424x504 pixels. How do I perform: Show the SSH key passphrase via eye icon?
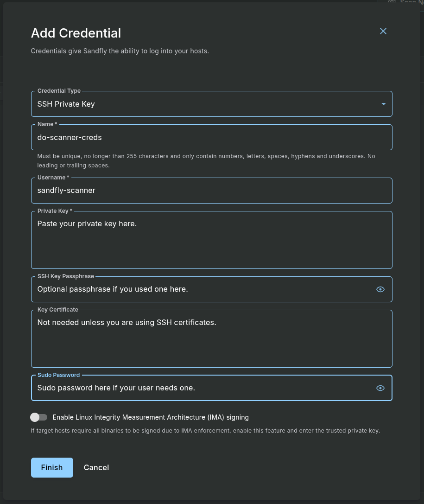click(380, 289)
